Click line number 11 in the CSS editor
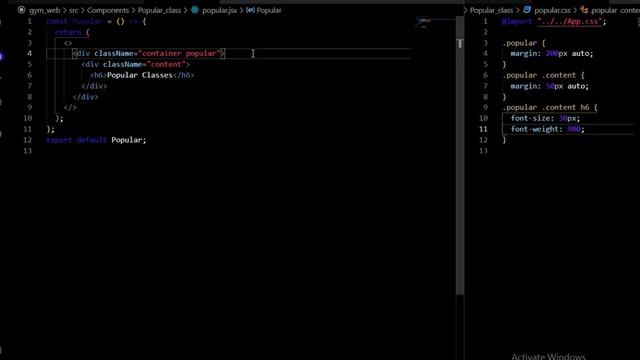 tap(483, 129)
